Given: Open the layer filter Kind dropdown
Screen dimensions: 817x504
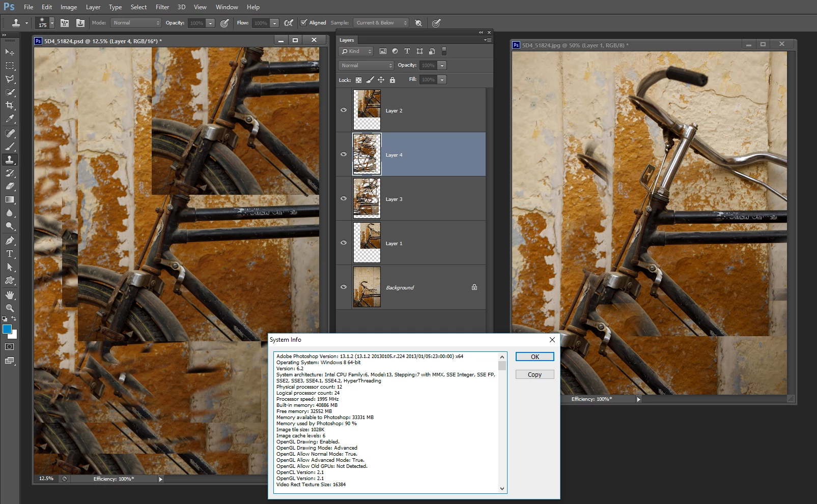Looking at the screenshot, I should pyautogui.click(x=356, y=51).
